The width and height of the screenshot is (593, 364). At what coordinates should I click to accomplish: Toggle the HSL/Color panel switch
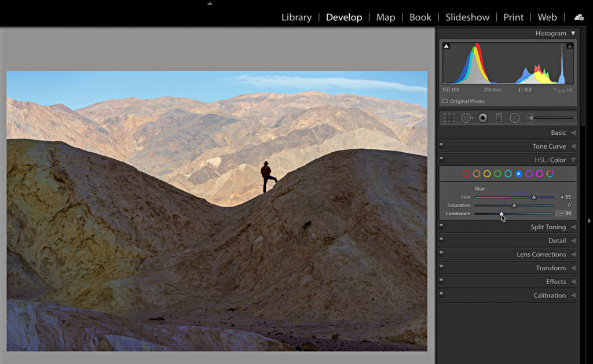(441, 158)
